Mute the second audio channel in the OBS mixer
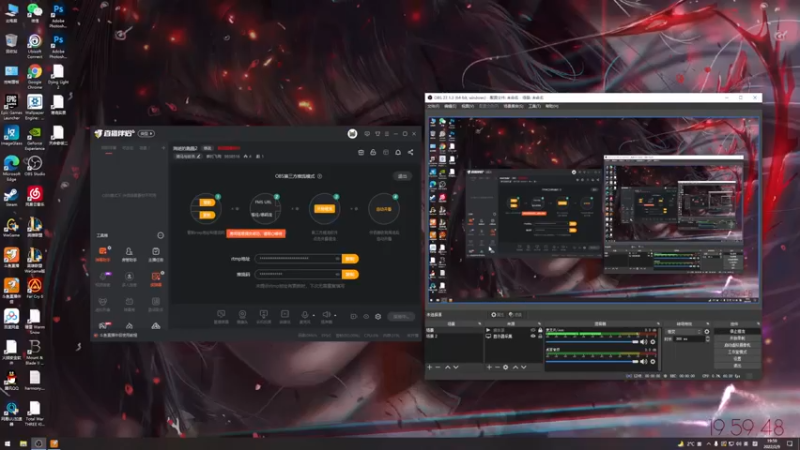Viewport: 800px width, 450px height. [x=643, y=361]
